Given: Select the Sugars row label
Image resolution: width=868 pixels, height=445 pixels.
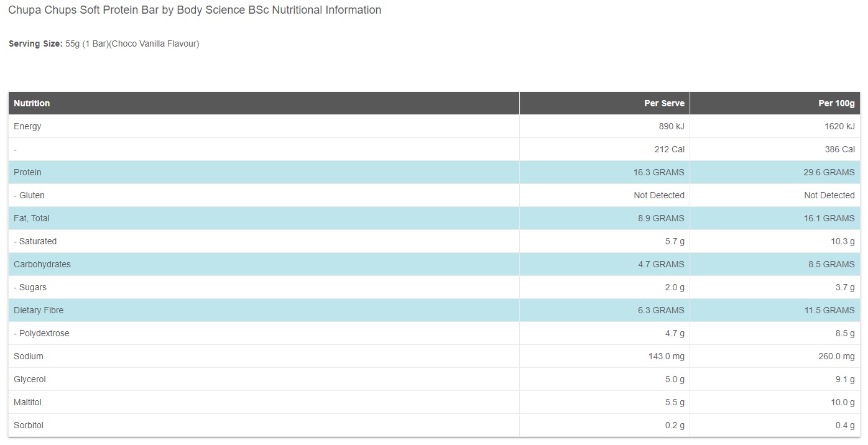Looking at the screenshot, I should click(30, 287).
